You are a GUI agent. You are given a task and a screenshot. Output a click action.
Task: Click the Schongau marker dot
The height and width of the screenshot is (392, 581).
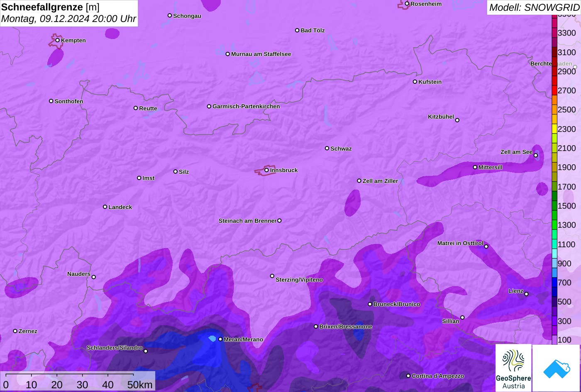170,15
